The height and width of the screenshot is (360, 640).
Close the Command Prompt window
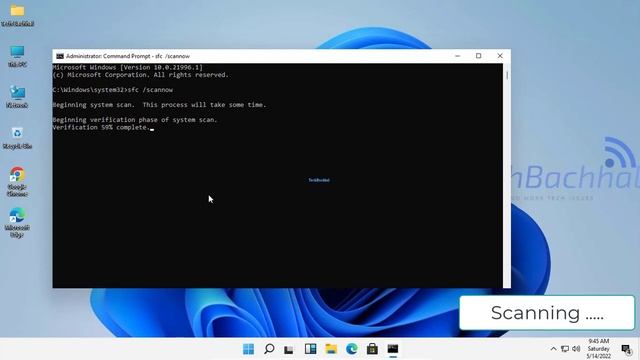coord(500,56)
